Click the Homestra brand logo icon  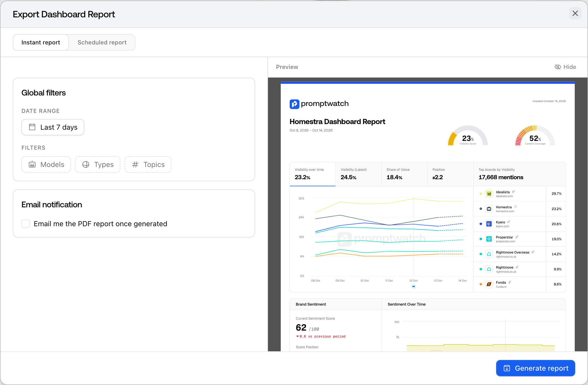489,209
